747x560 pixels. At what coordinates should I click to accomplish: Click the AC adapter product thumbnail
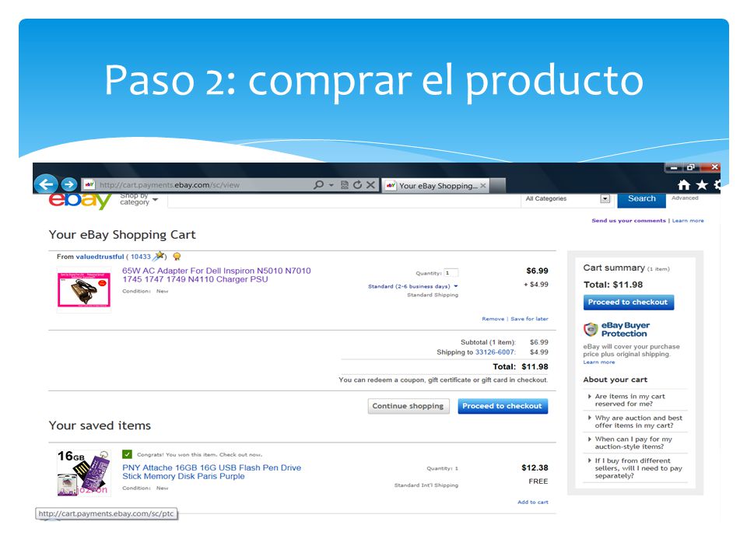point(84,289)
